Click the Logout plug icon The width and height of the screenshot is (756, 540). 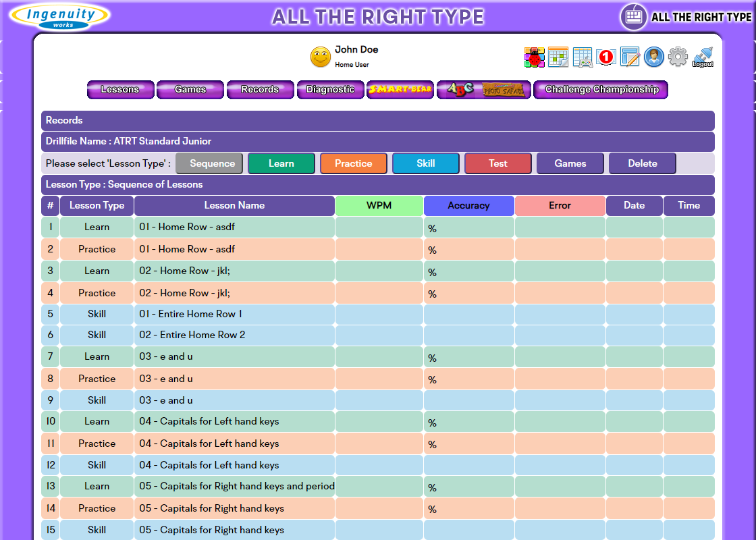coord(703,57)
